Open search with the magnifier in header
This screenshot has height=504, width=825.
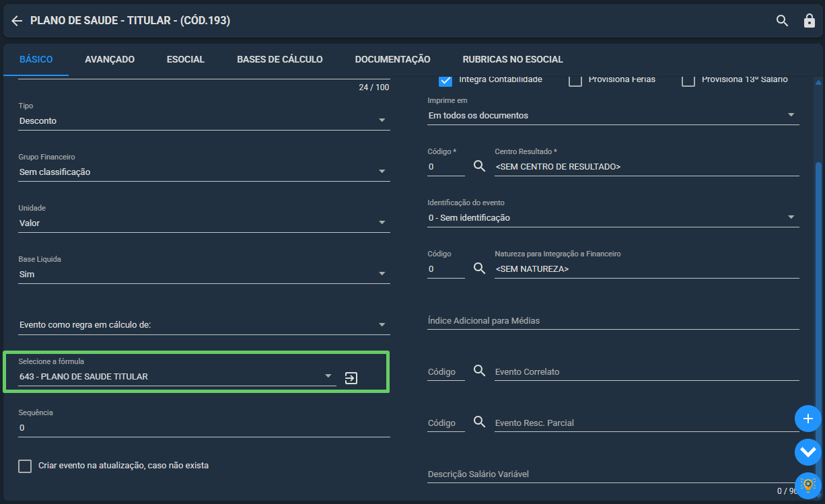tap(782, 21)
